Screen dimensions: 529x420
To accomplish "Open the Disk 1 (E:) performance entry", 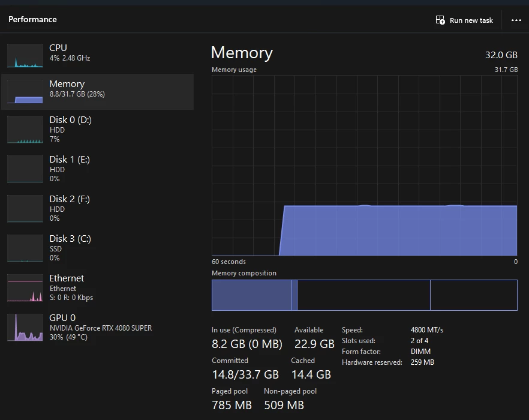I will click(97, 169).
